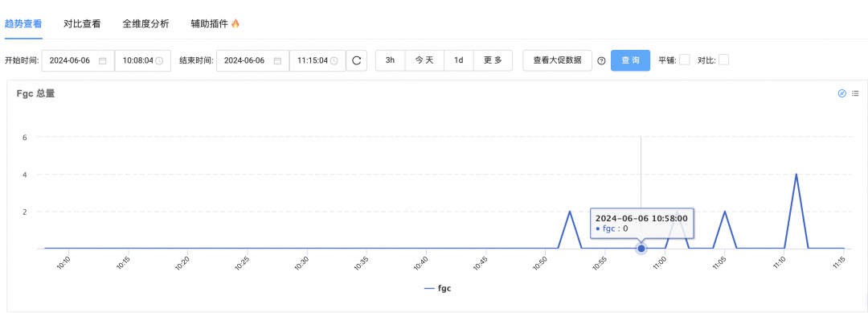Click the start date field 2024-06-06
The width and height of the screenshot is (868, 313).
click(78, 61)
